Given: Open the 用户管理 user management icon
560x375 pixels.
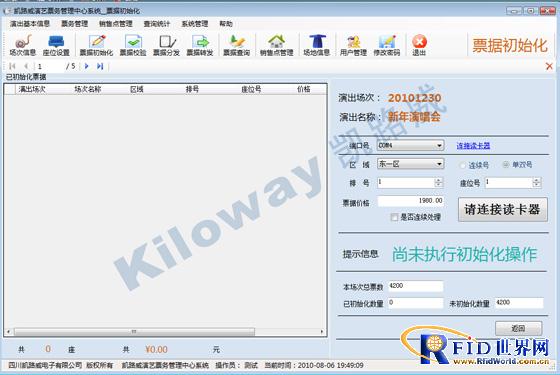Looking at the screenshot, I should coord(353,45).
